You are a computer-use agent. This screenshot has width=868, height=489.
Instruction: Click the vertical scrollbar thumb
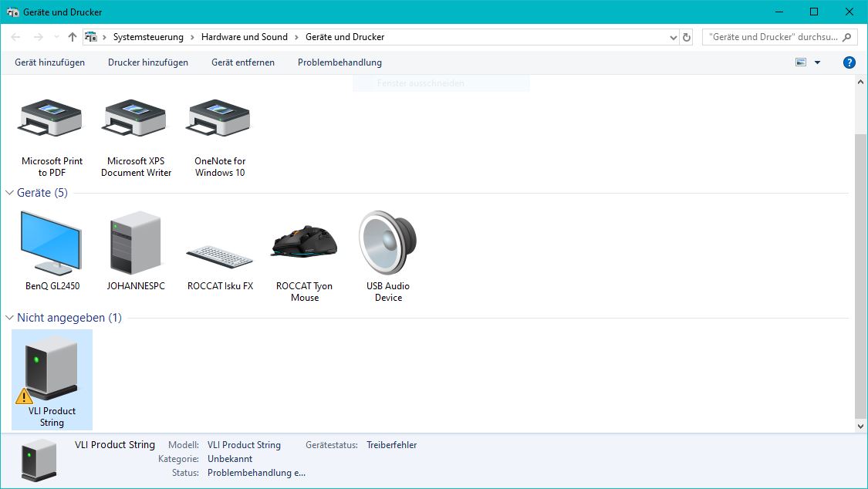pyautogui.click(x=860, y=275)
